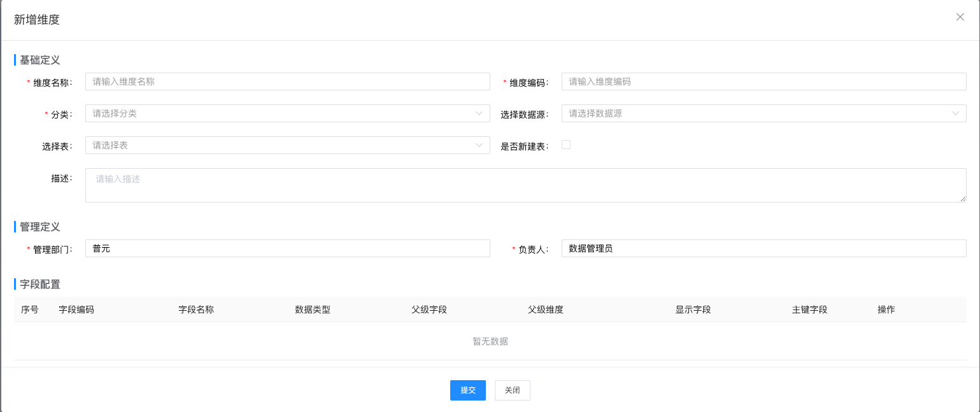
Task: Toggle the 是否新建表 checkbox
Action: (x=566, y=145)
